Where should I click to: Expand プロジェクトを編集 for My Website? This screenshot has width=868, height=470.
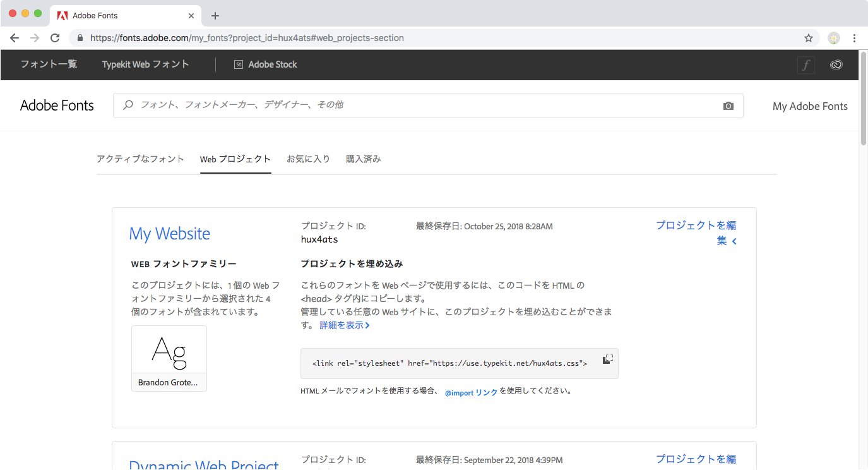click(696, 232)
